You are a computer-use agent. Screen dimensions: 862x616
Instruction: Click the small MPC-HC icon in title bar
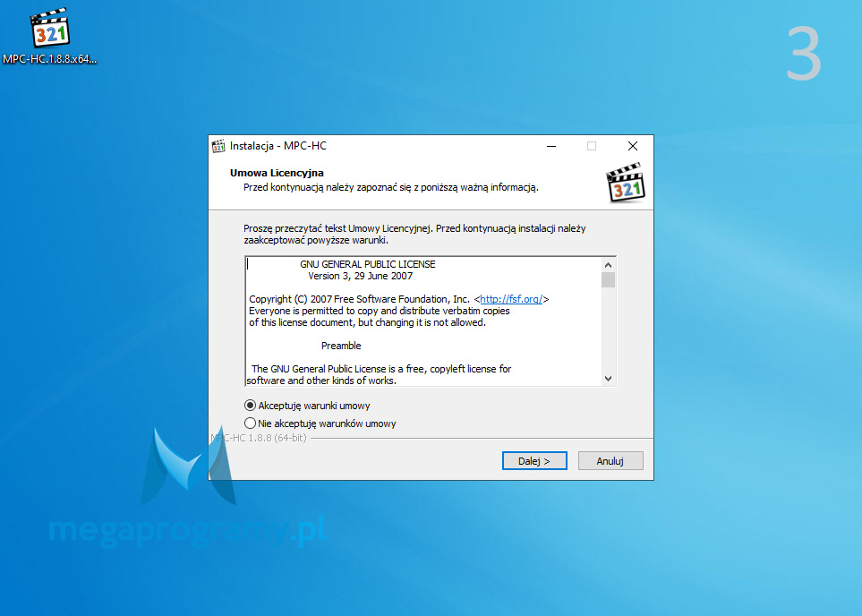pyautogui.click(x=218, y=146)
